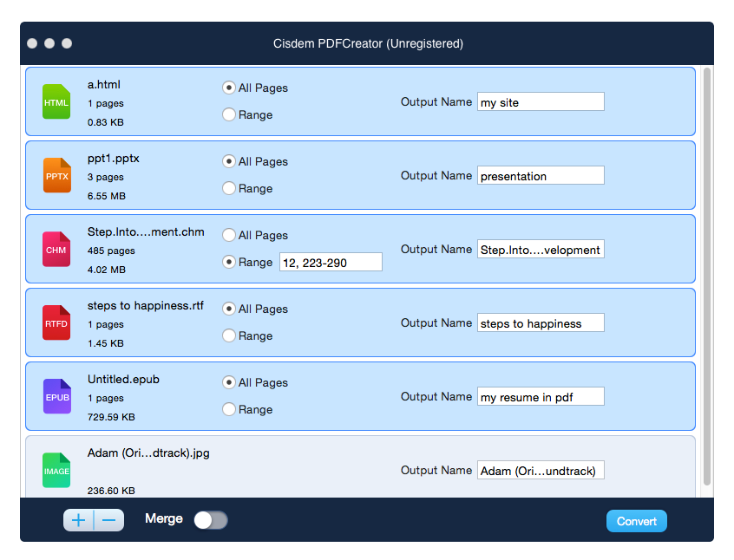Select Range option for a.html
Screen dimensions: 734x560
point(228,114)
